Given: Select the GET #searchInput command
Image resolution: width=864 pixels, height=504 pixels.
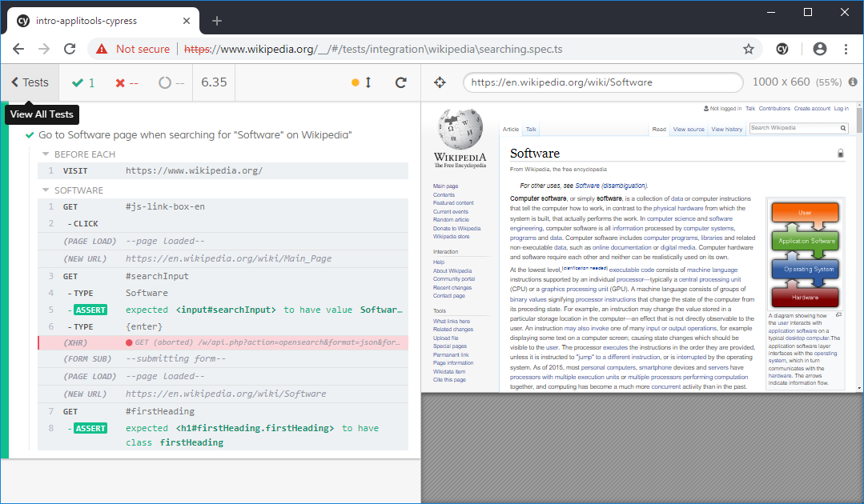Looking at the screenshot, I should pos(223,276).
